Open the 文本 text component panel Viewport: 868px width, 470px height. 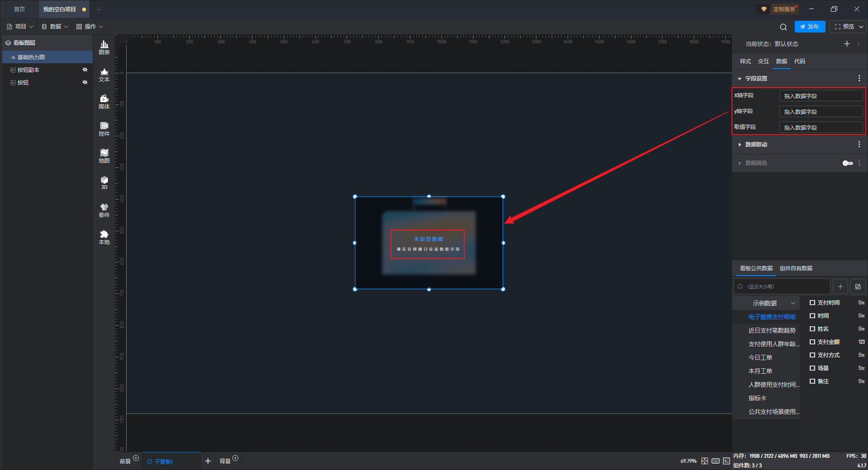(104, 75)
